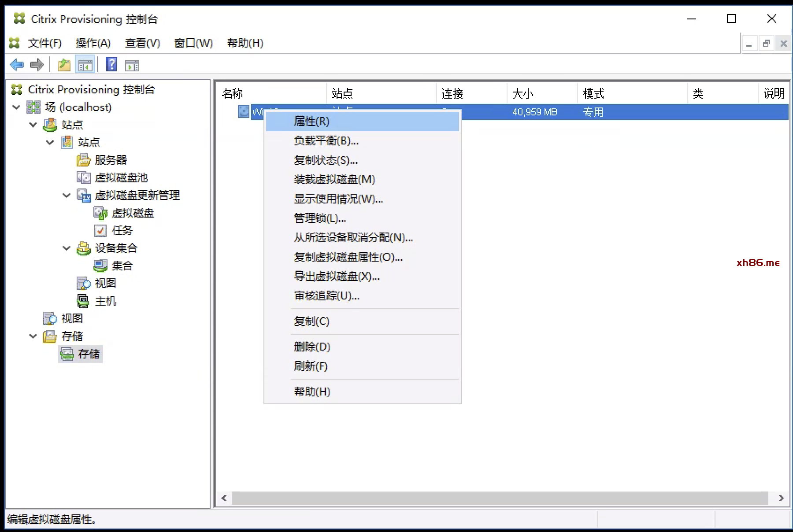This screenshot has width=793, height=532.
Task: Select the vDisk pool icon 虚拟磁盘池
Action: (x=83, y=177)
